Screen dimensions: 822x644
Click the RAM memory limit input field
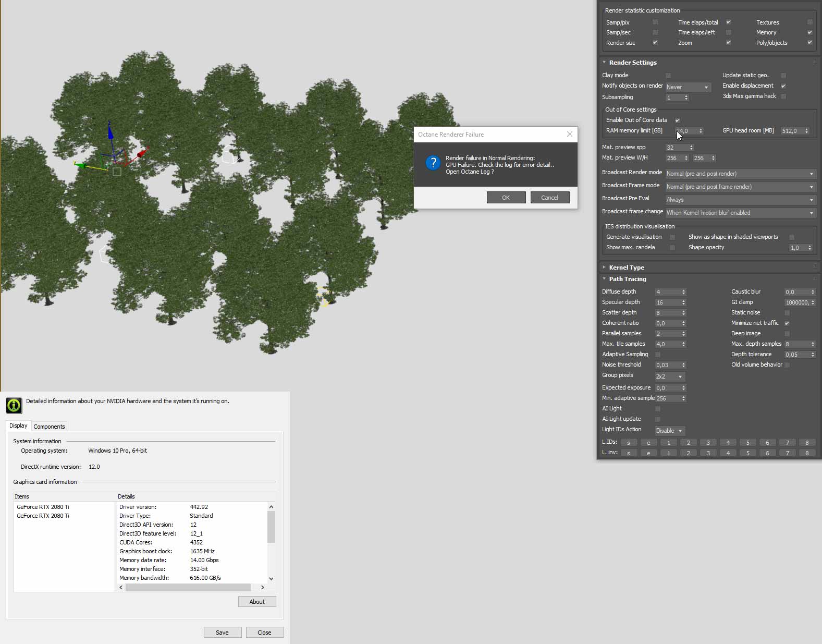(686, 131)
